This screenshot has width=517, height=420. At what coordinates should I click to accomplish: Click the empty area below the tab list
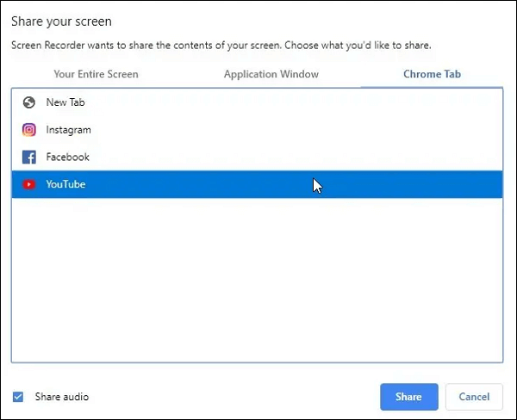point(257,284)
